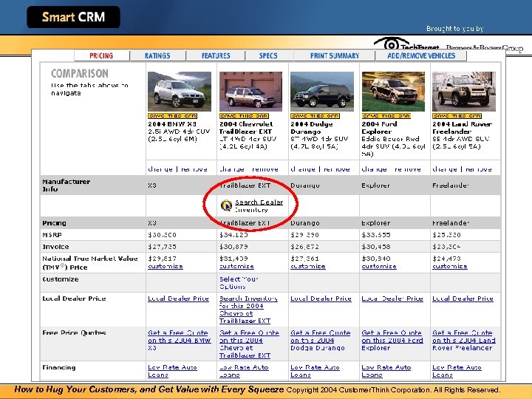
Task: Click change link for Ford Explorer
Action: (374, 169)
